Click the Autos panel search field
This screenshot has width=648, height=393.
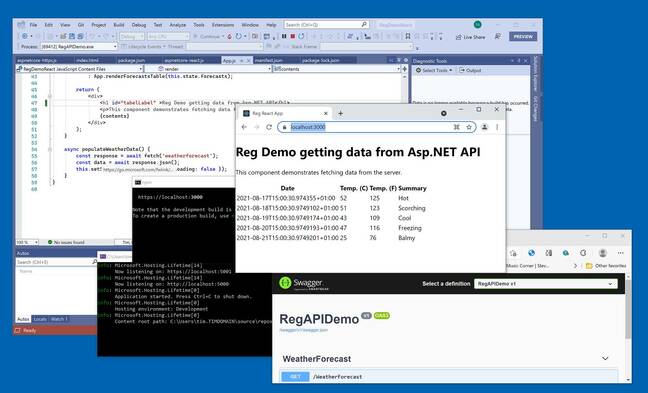click(57, 262)
